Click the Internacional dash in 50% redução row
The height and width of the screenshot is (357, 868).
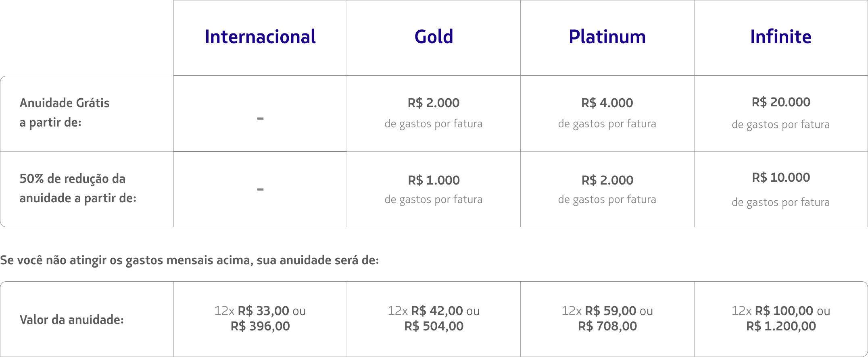[x=260, y=189]
